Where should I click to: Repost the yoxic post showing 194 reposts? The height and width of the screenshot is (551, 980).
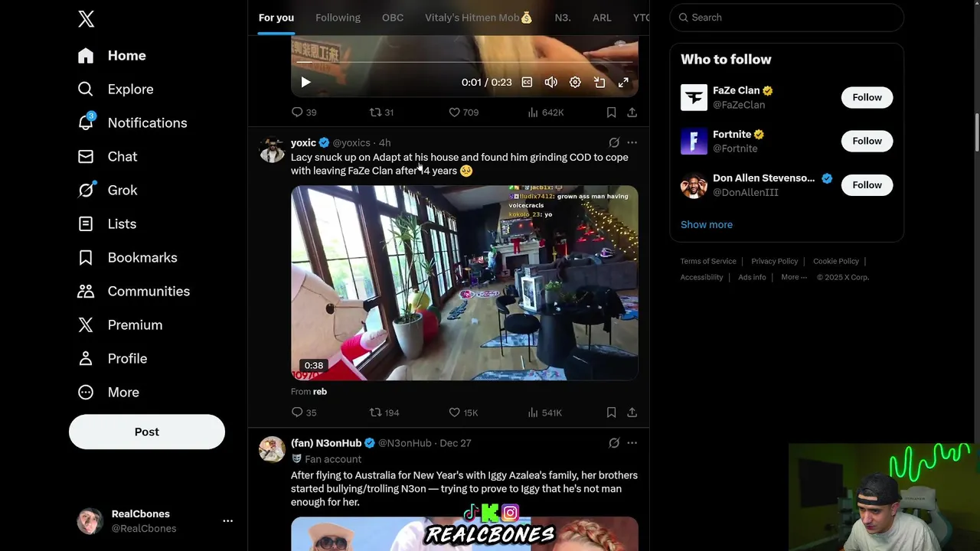384,412
